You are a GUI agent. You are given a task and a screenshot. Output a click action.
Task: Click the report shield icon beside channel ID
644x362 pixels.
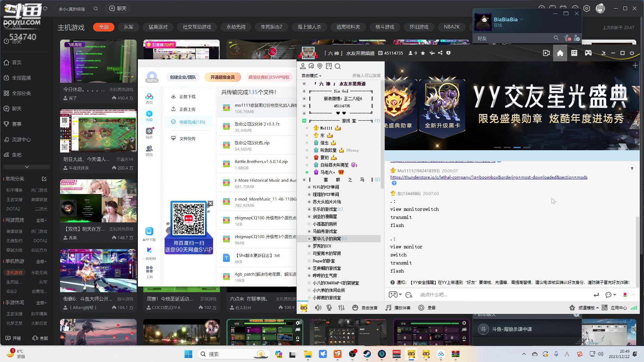click(448, 53)
